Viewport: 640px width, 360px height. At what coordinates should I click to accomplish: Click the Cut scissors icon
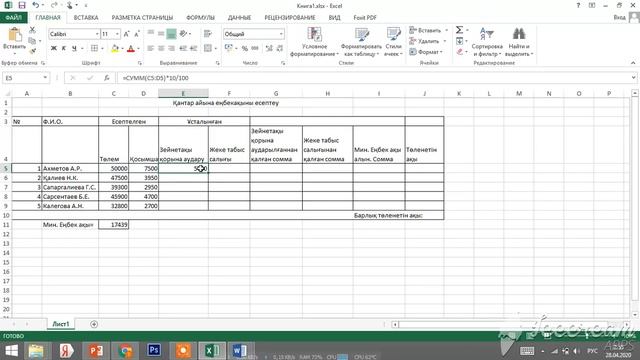pos(32,30)
